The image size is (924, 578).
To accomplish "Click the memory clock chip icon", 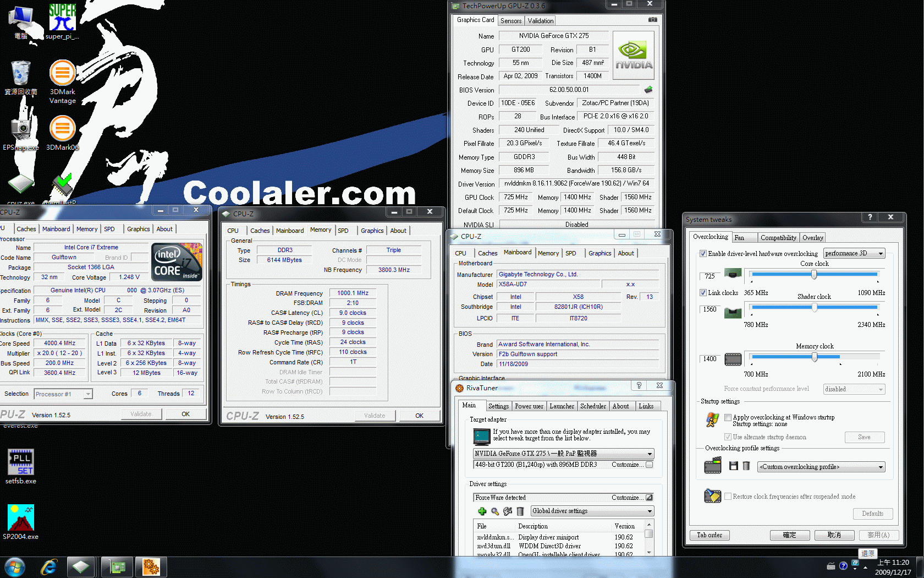I will [733, 360].
